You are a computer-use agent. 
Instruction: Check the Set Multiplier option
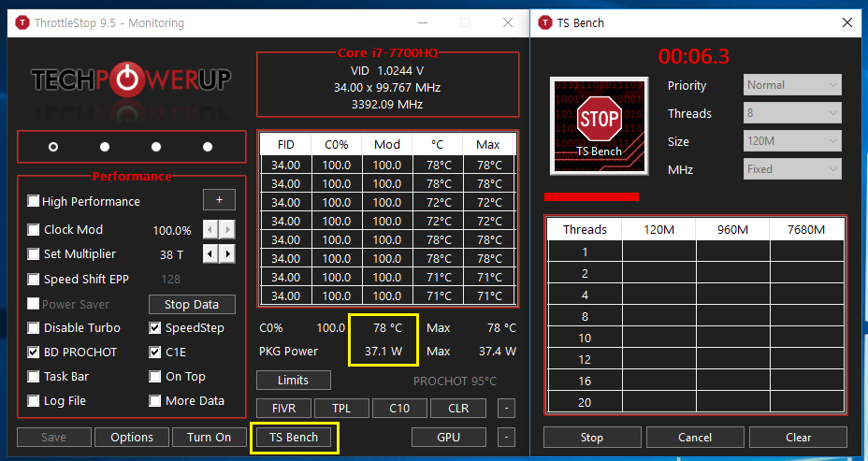click(x=34, y=254)
